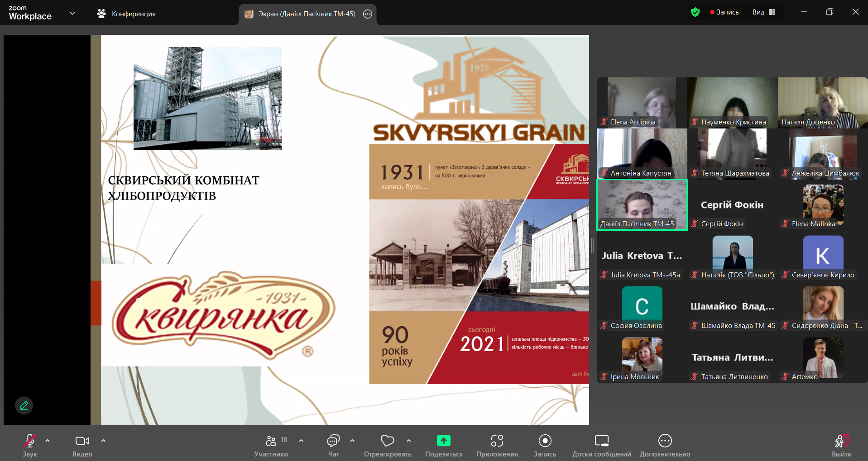Minimize the Zoom window
The width and height of the screenshot is (868, 461).
(804, 12)
